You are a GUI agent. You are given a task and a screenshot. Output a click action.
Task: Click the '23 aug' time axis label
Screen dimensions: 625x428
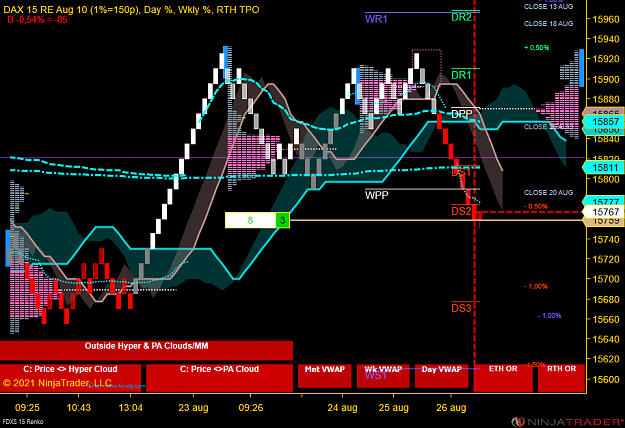tap(193, 408)
